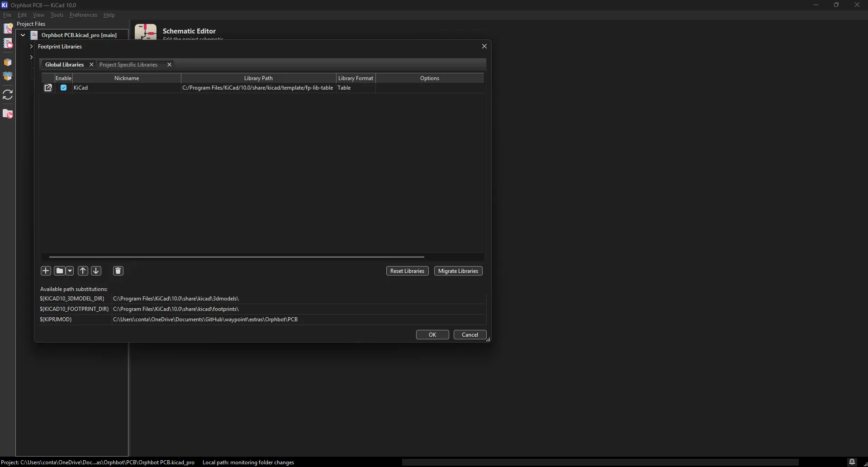Click the 3dmodels path value

point(176,299)
